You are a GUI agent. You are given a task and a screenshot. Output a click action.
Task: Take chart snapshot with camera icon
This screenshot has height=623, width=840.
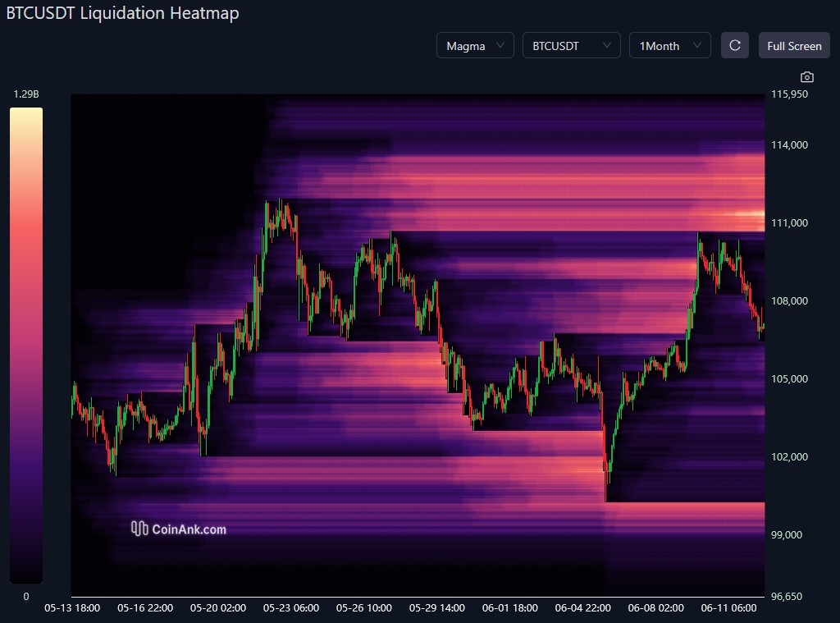(807, 77)
